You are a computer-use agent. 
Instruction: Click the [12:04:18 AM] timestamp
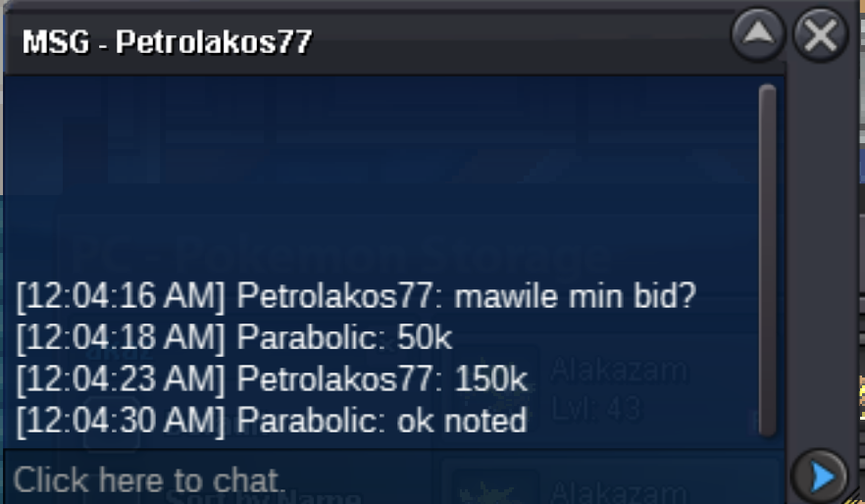[x=121, y=337]
